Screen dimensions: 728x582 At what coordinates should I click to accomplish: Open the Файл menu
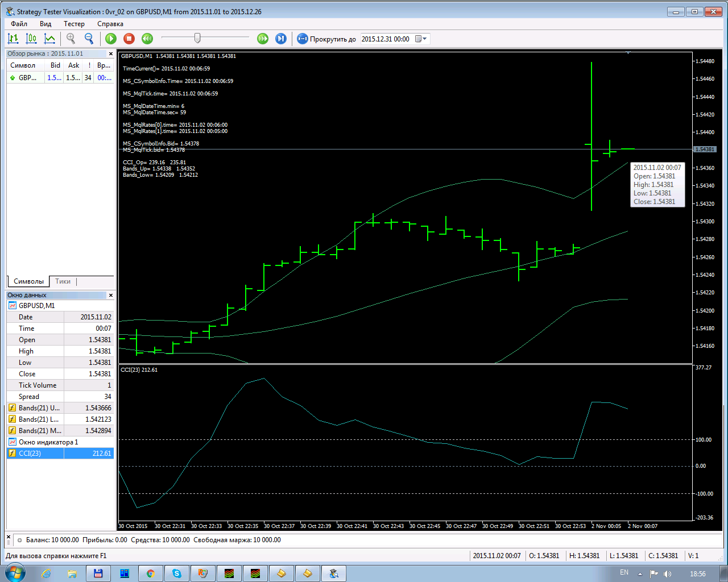tap(19, 24)
